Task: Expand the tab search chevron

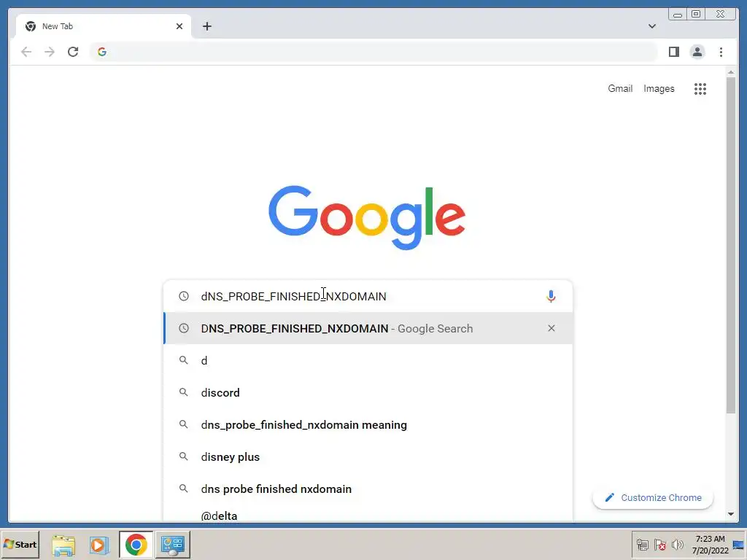Action: click(651, 26)
